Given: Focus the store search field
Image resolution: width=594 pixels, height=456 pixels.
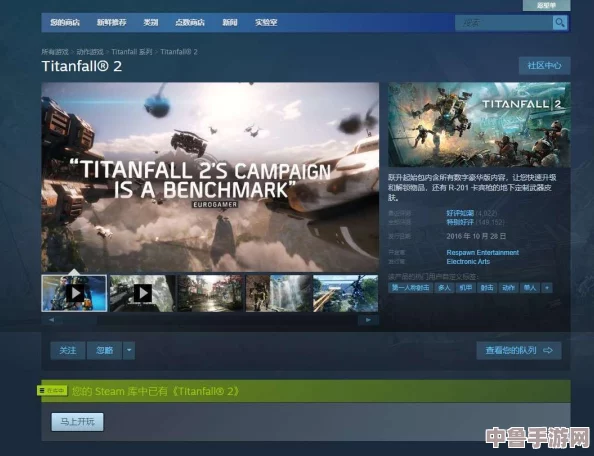Looking at the screenshot, I should (503, 23).
